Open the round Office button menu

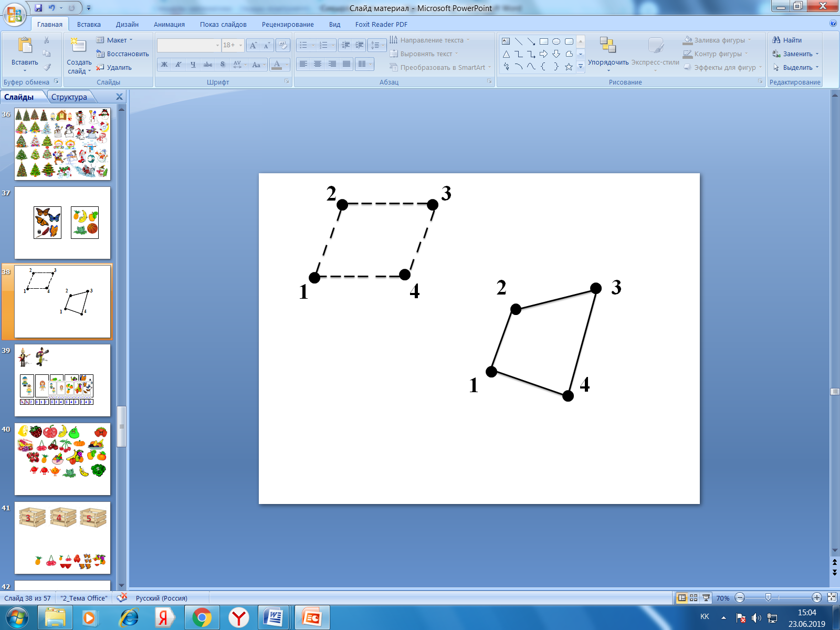pos(15,14)
